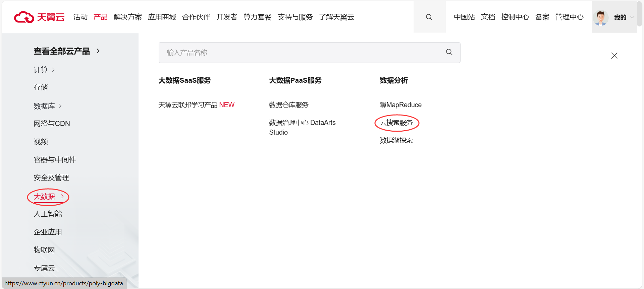Screen dimensions: 644x289
Task: Click into the 输入产品名称 search field
Action: [309, 53]
